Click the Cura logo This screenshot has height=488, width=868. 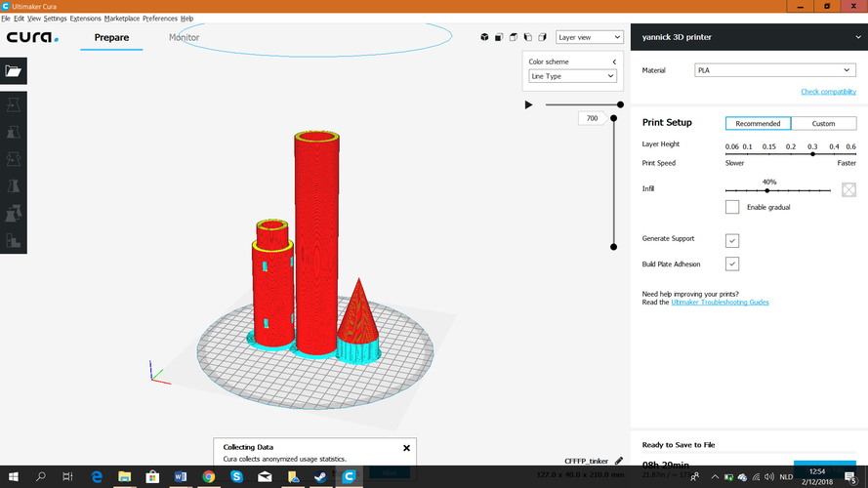(32, 37)
